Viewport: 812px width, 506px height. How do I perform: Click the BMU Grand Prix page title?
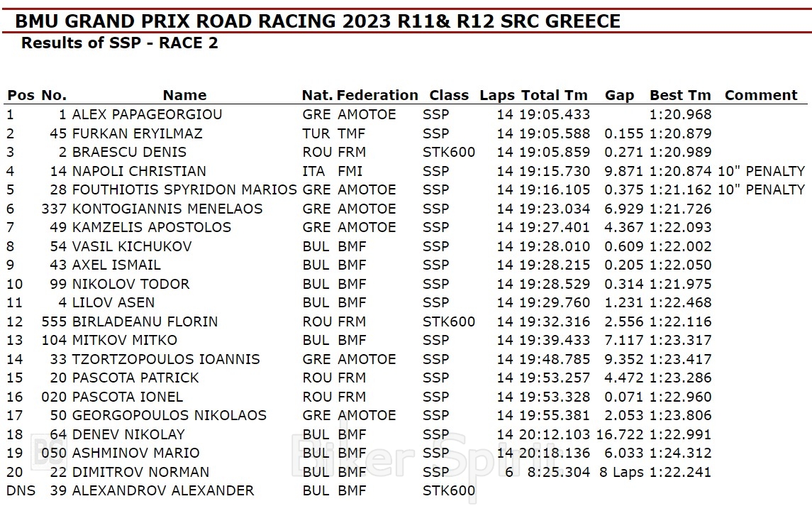click(317, 21)
